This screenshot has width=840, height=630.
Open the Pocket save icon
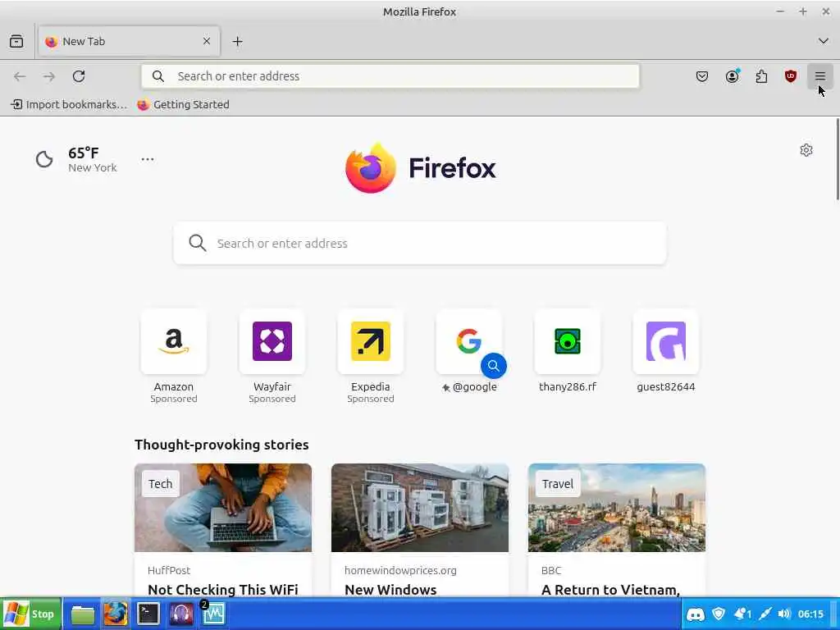coord(702,76)
